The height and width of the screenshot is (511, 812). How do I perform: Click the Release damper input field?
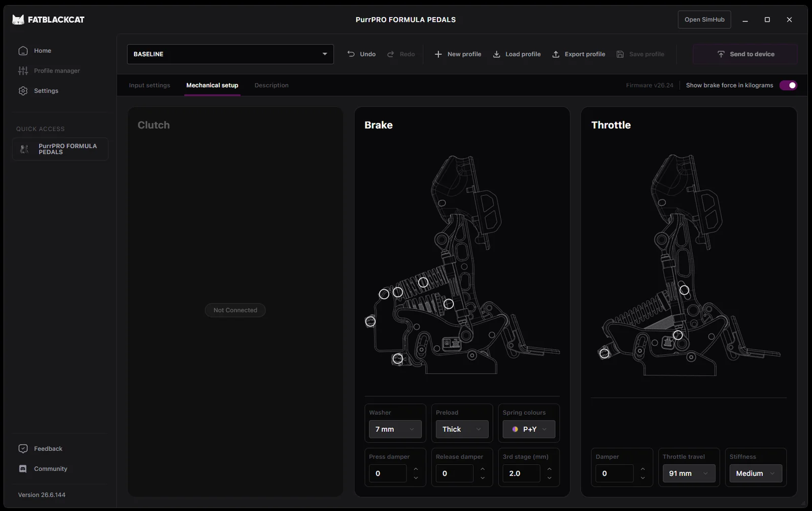pos(454,473)
